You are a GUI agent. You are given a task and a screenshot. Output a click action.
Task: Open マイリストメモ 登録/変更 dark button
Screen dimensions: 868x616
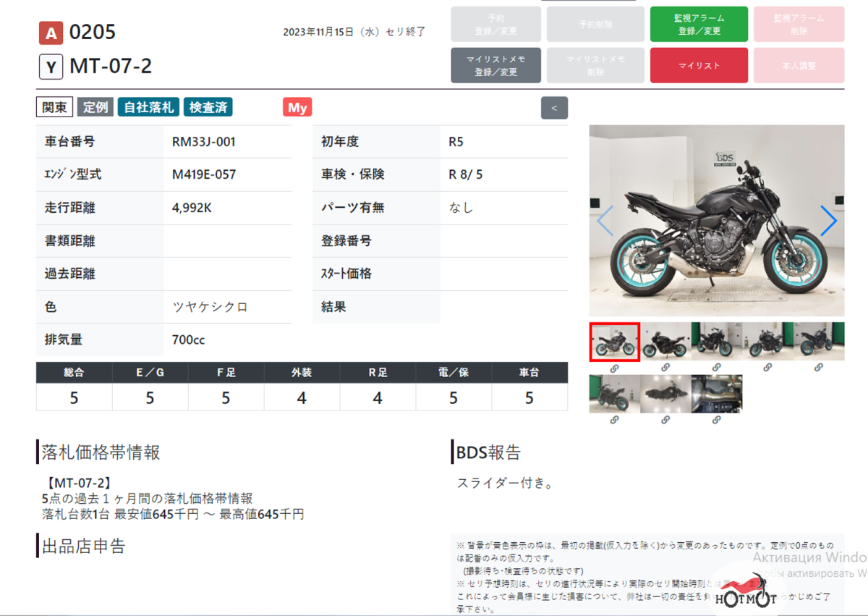pos(495,65)
